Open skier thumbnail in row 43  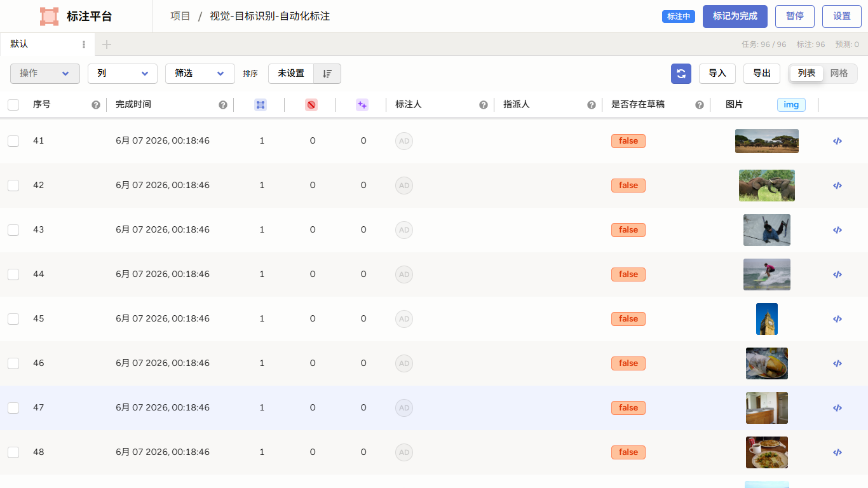[767, 230]
